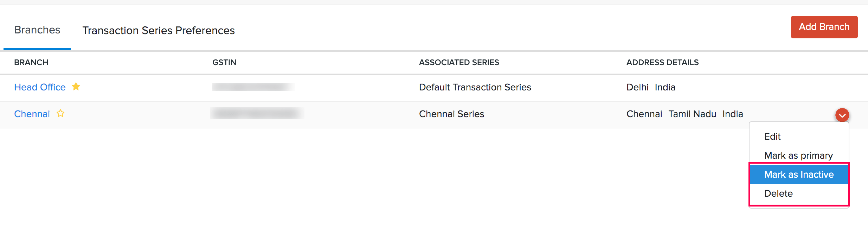Choose Mark as primary option
This screenshot has width=868, height=241.
[798, 156]
